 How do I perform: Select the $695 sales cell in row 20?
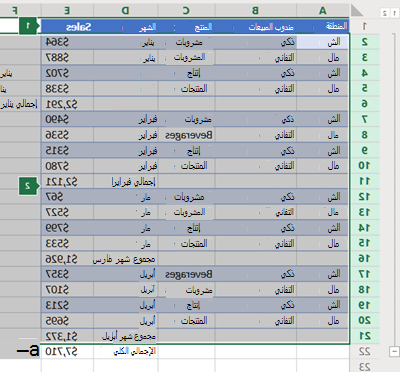(68, 321)
